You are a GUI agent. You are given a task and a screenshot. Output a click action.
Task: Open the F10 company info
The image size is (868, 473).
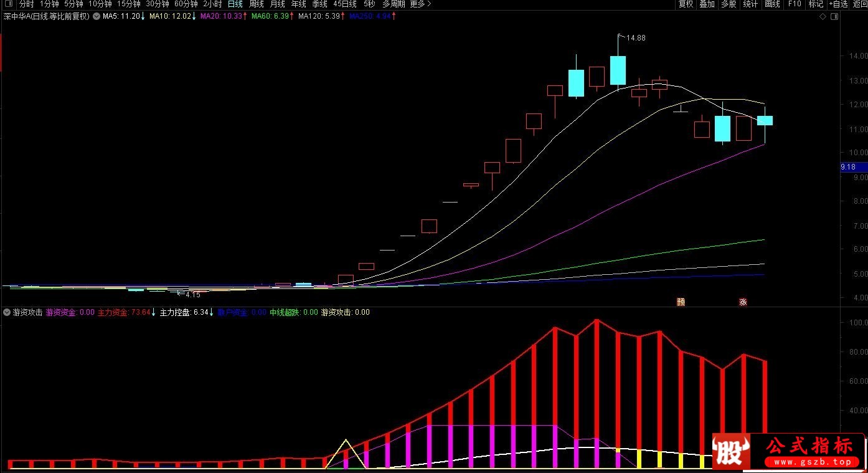795,4
